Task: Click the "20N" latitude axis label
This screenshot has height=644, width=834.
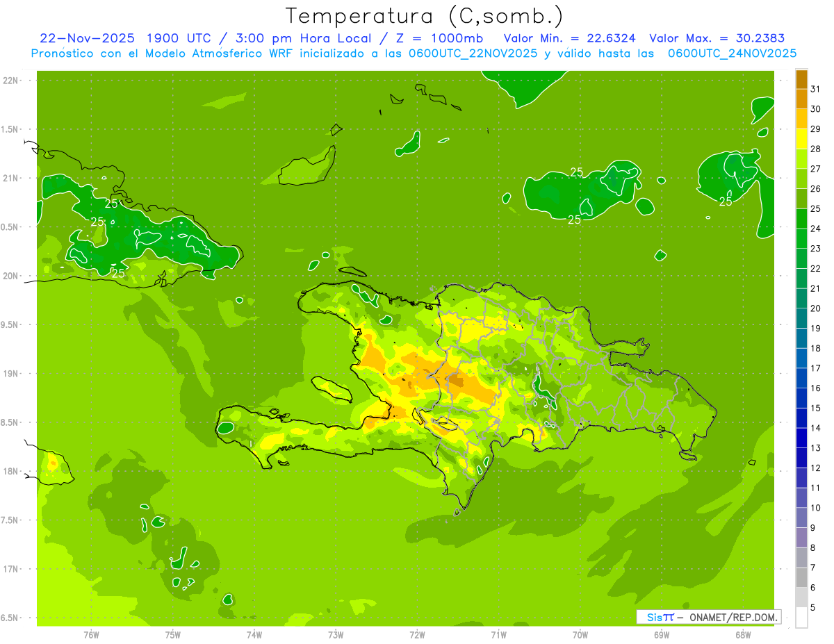Action: (11, 276)
